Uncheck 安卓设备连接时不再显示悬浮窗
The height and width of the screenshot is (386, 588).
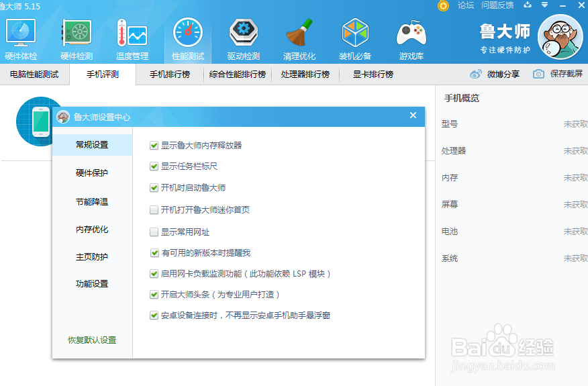click(x=154, y=316)
